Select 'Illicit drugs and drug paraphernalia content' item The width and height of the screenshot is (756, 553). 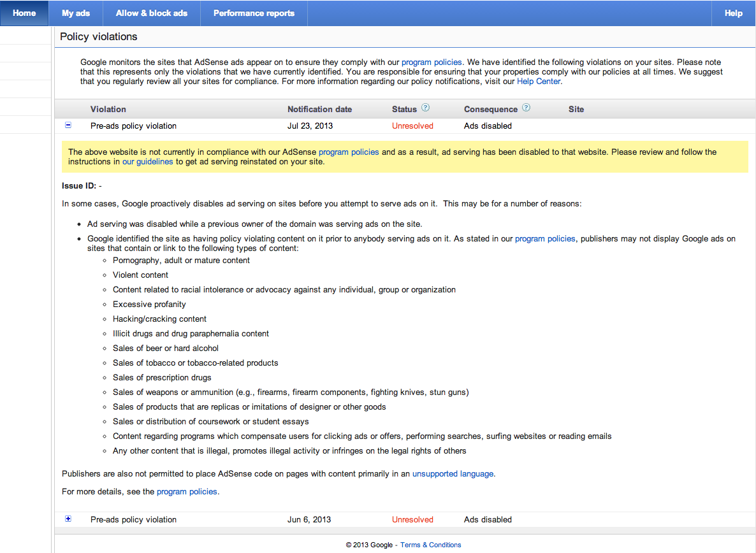[x=191, y=334]
